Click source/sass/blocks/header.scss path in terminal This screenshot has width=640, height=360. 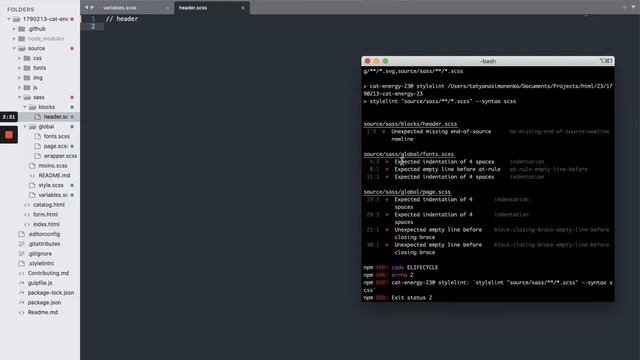[410, 124]
